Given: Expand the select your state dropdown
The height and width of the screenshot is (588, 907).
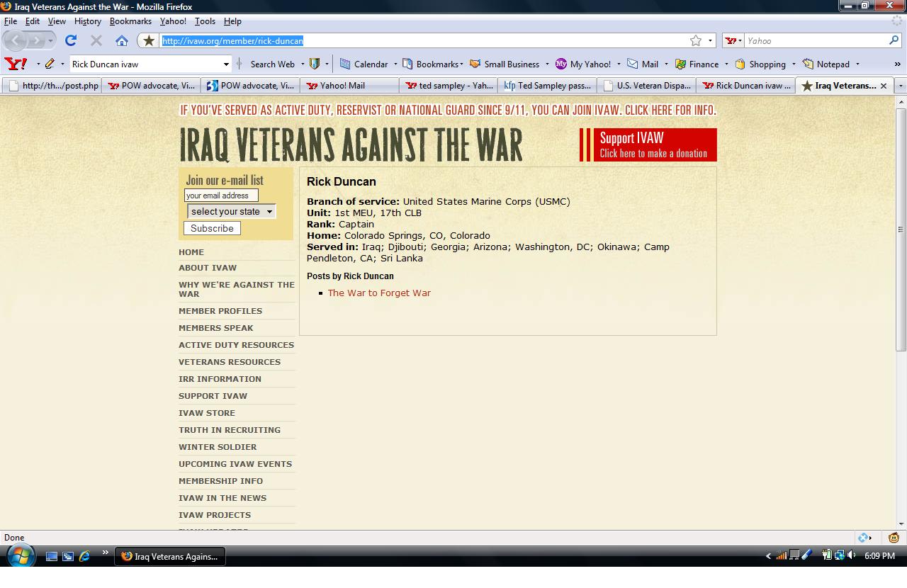Looking at the screenshot, I should 231,211.
